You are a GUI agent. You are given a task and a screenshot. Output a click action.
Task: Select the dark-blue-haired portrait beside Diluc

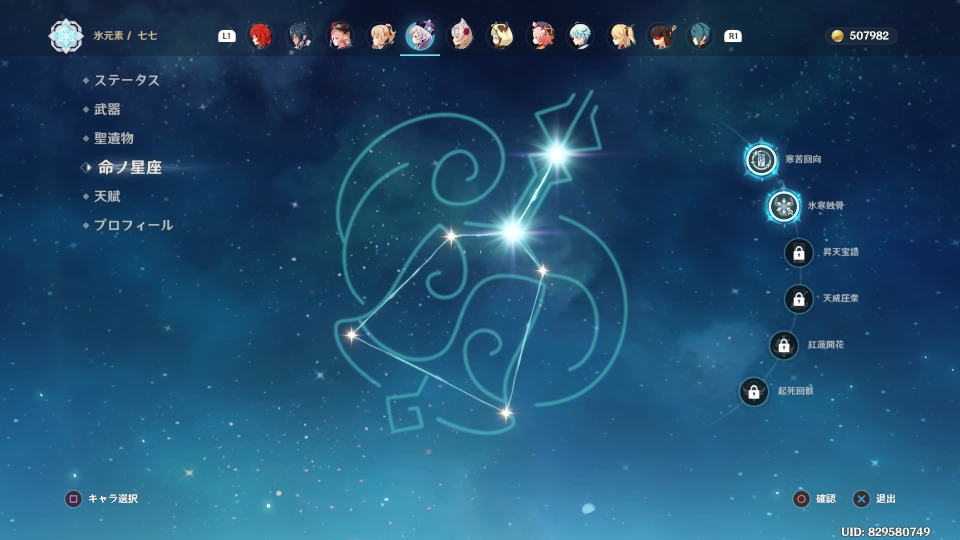[x=300, y=36]
